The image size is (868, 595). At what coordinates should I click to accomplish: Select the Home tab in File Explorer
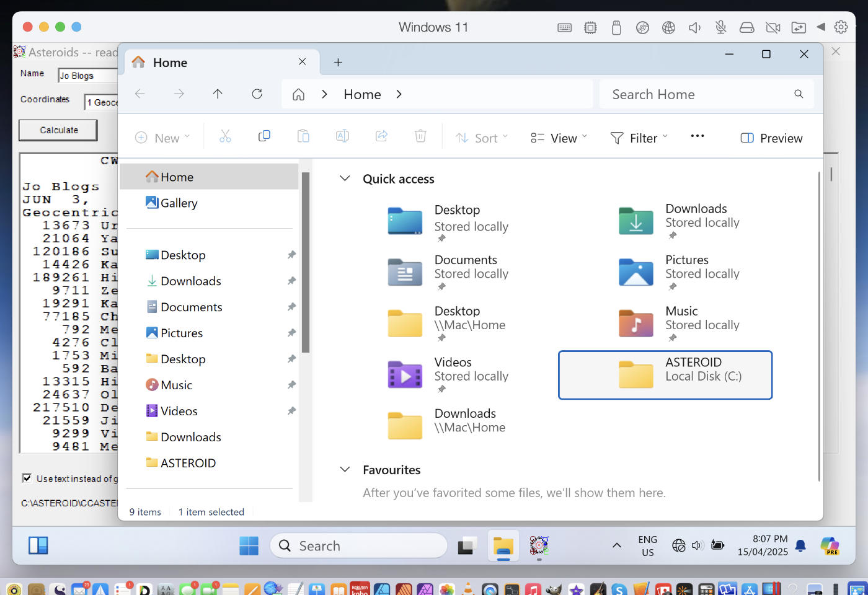[x=170, y=62]
